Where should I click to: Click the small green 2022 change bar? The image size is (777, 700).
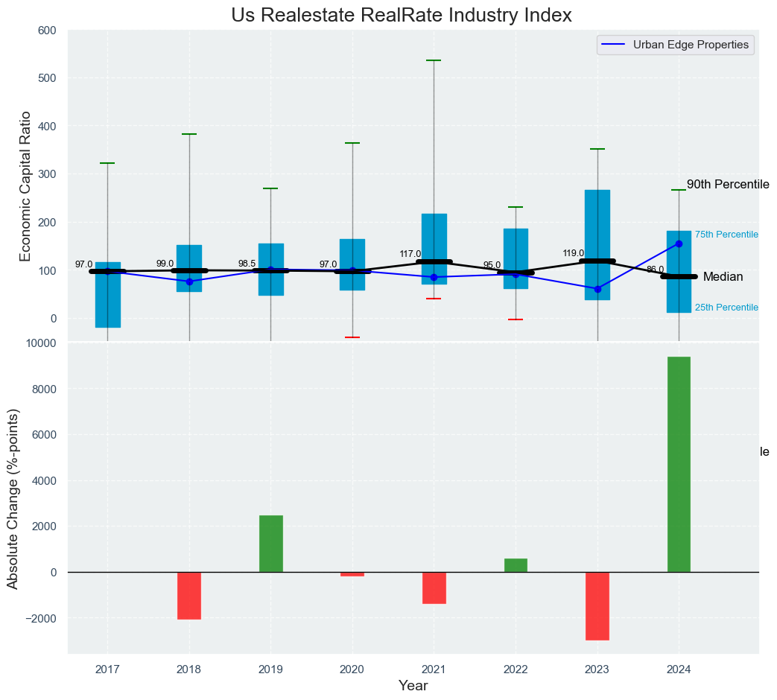[516, 565]
